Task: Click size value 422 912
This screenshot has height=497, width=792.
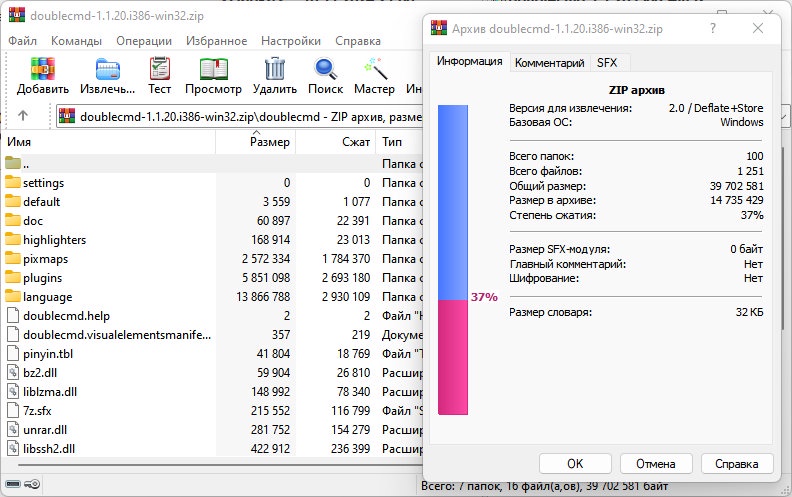Action: tap(270, 449)
